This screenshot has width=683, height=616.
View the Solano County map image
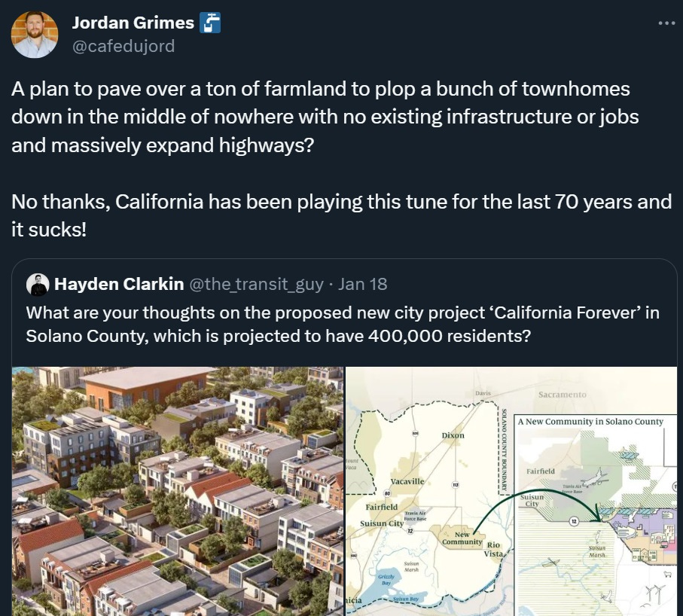point(511,491)
